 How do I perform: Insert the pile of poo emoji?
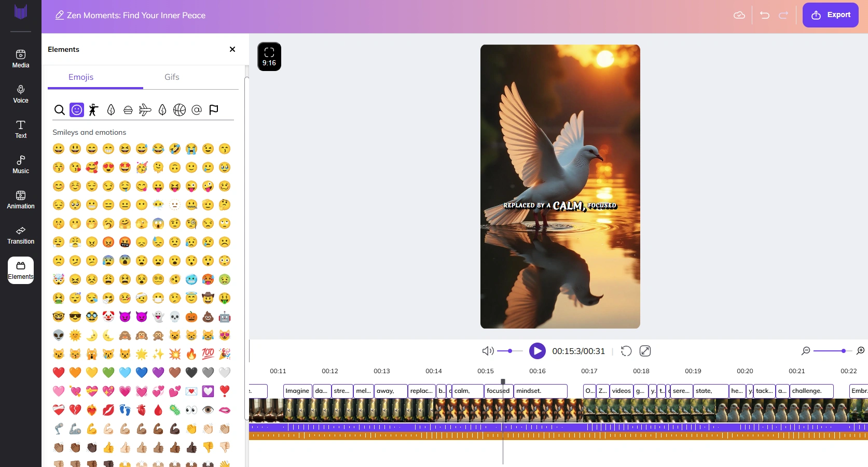208,316
